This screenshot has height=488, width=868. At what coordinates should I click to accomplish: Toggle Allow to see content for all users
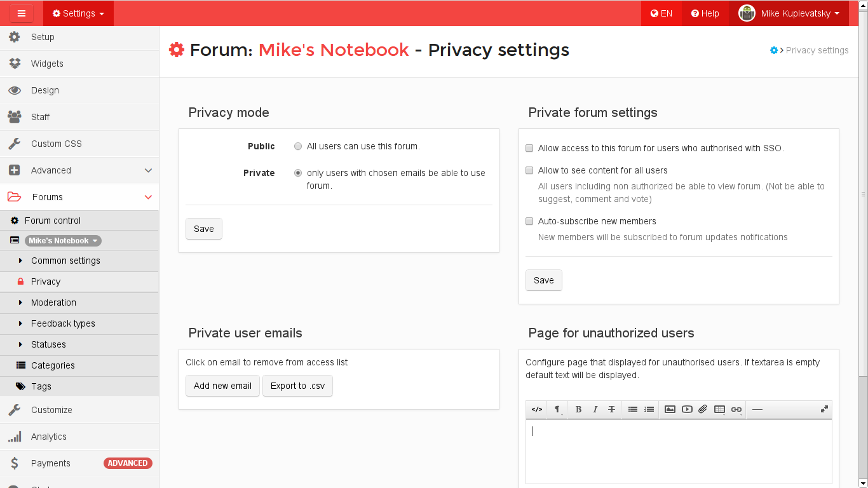529,170
